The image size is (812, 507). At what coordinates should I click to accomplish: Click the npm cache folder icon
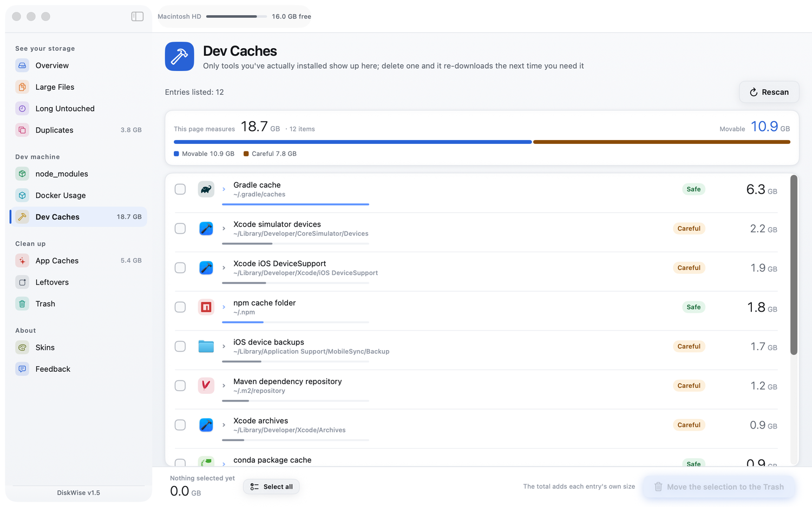(206, 307)
